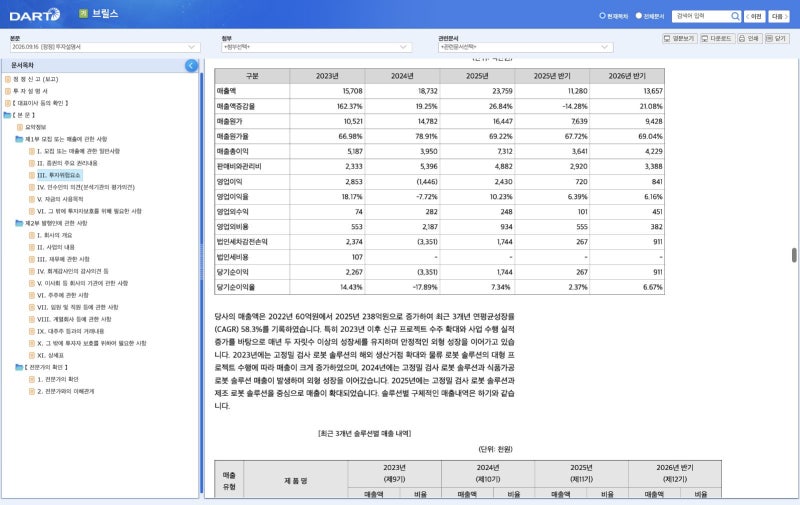Image resolution: width=800 pixels, height=505 pixels.
Task: Click the 판매비와관리비 row label
Action: tap(239, 166)
